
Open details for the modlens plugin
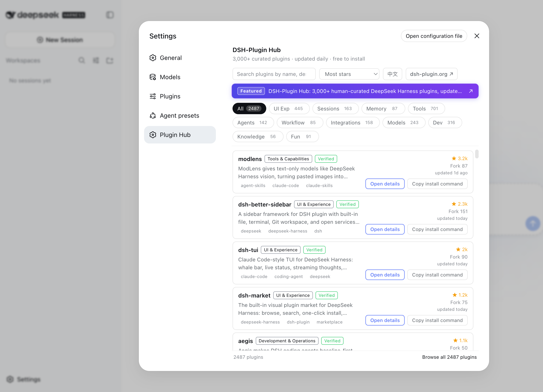[x=385, y=184]
